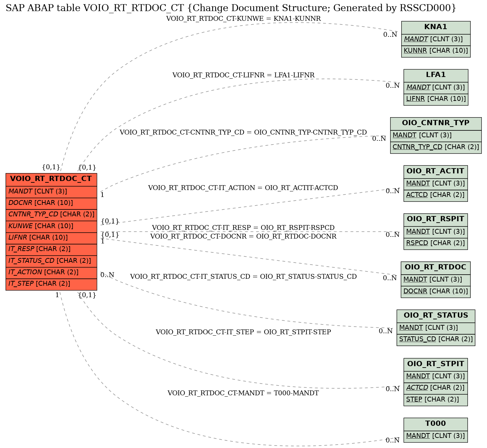Click the IT_ACTION = OIO_RT_ACTIT-ACTCD label
487x448 pixels.
point(243,188)
